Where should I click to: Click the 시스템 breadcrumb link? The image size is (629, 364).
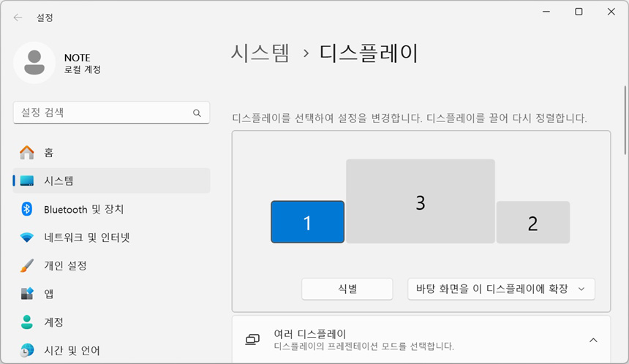click(260, 53)
